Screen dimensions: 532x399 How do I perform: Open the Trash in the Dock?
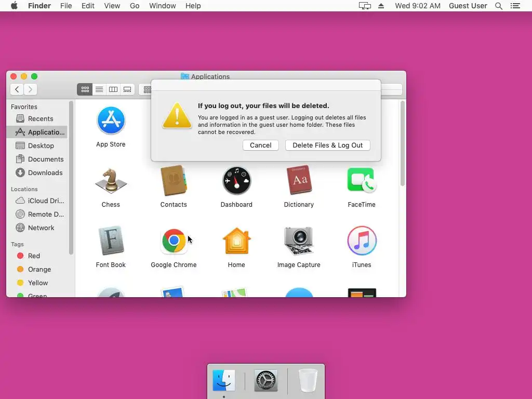(308, 381)
